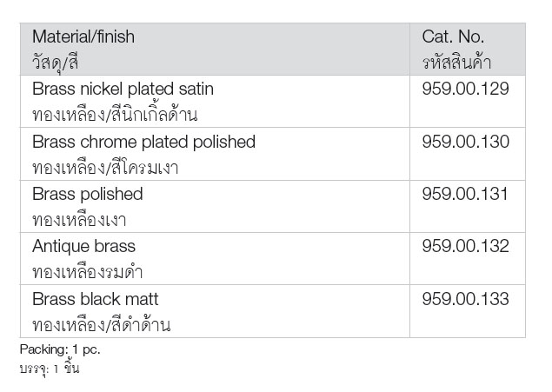Select the Brass chrome plated polished row
552x392 pixels.
point(273,154)
